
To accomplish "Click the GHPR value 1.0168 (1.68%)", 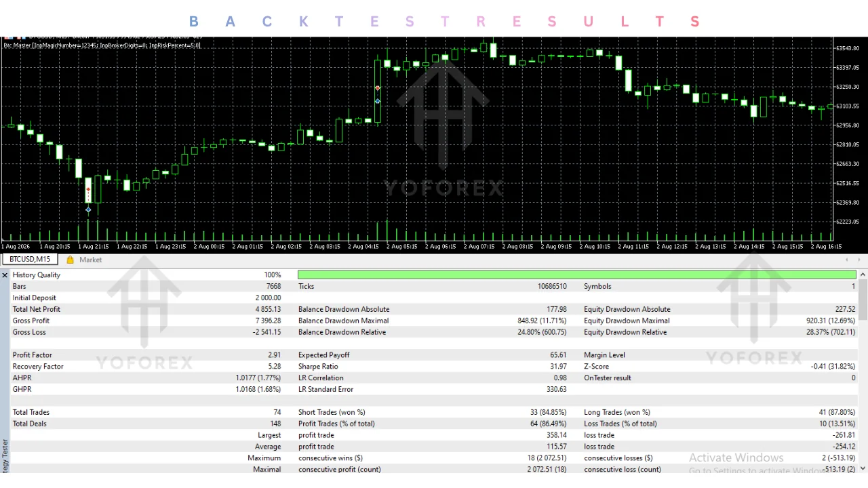I will point(258,389).
